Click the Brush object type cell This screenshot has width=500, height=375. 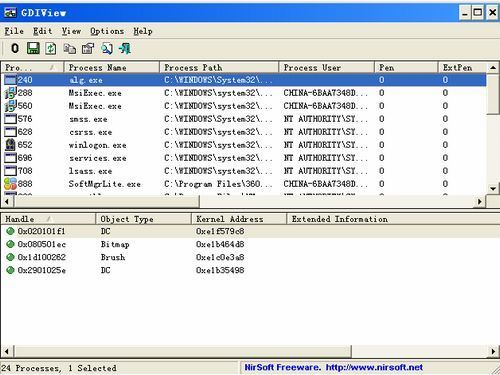tap(113, 257)
